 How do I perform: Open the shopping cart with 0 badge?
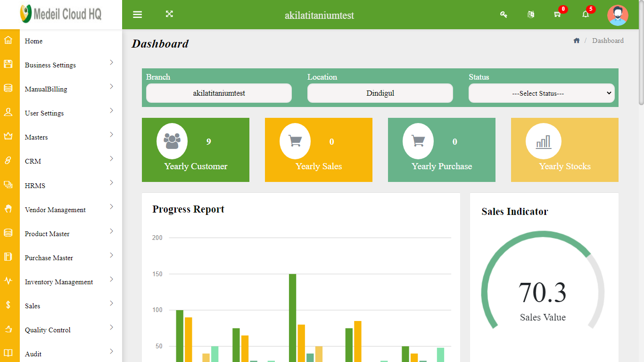point(558,14)
